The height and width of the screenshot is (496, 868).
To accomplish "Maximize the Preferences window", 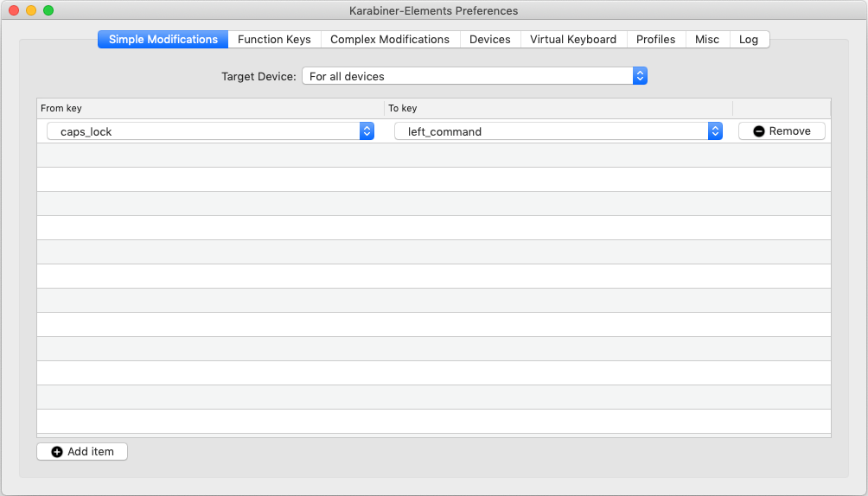I will coord(48,10).
